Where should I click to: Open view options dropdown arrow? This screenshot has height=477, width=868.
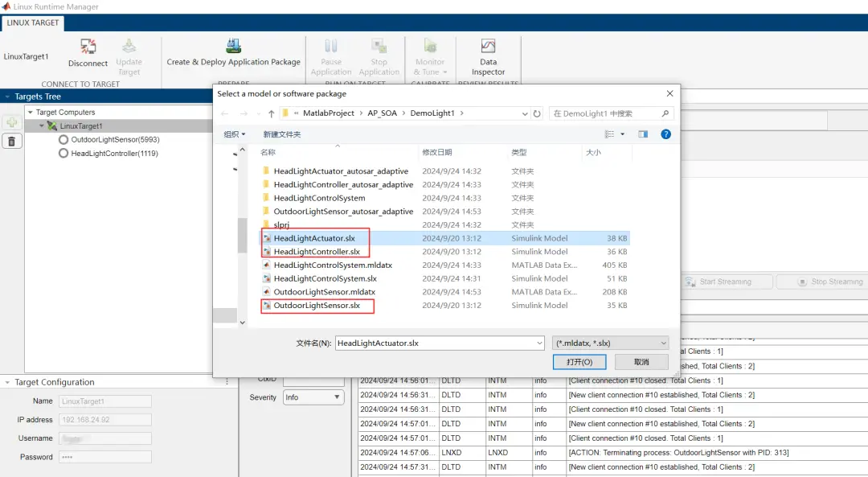[622, 134]
